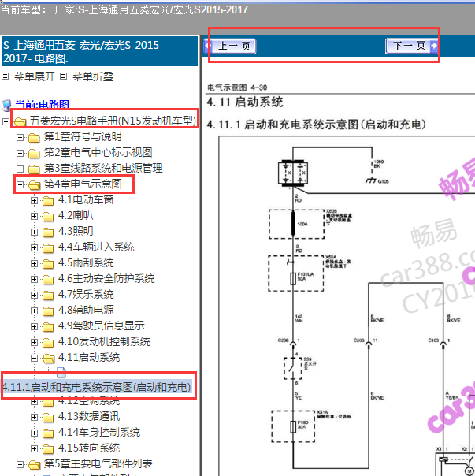475x476 pixels.
Task: Click the document page icon under 4.11启动系统
Action: pos(61,373)
